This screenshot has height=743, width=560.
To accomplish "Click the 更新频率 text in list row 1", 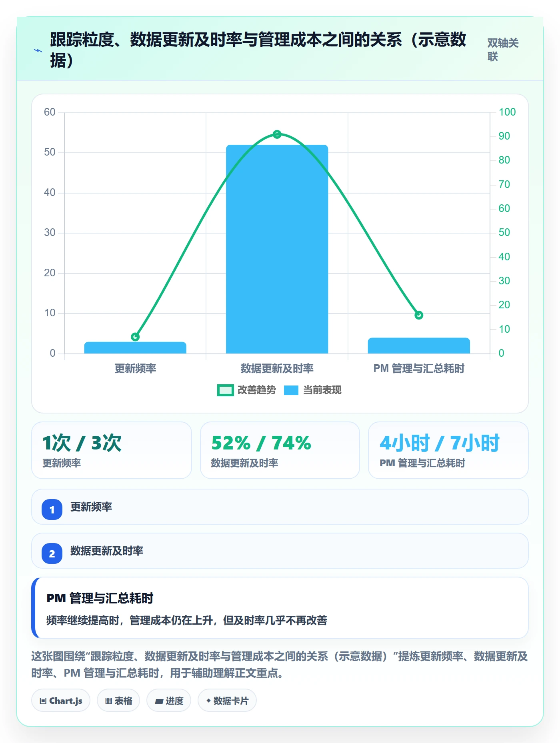I will coord(91,507).
